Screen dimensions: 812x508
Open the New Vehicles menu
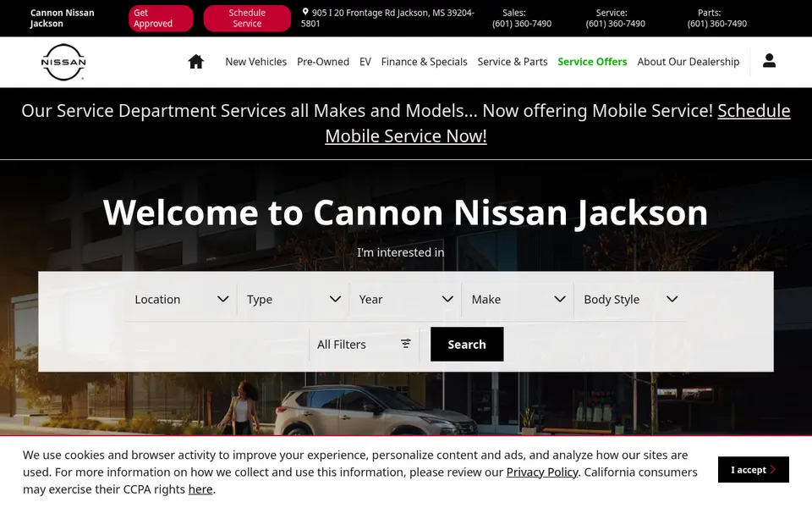click(x=255, y=62)
